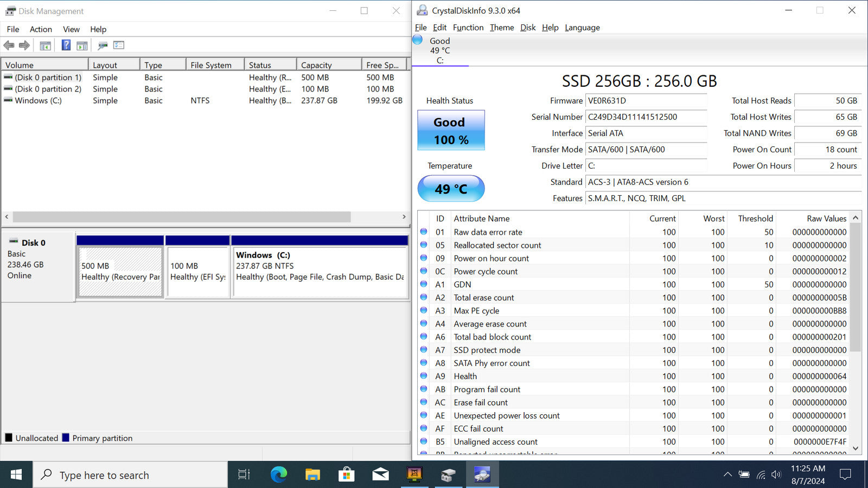Open Microsoft Store from the taskbar
Image resolution: width=868 pixels, height=488 pixels.
pyautogui.click(x=346, y=475)
